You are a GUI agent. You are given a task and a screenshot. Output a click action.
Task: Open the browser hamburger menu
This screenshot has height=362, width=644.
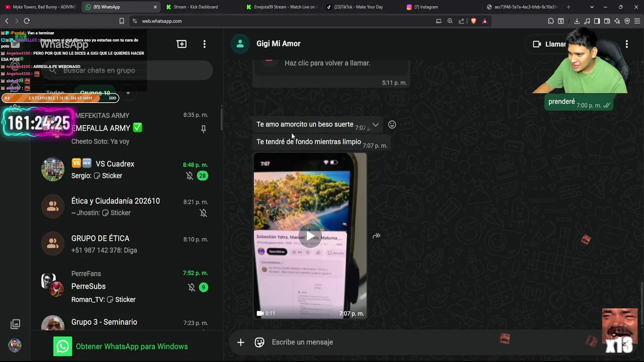click(637, 21)
